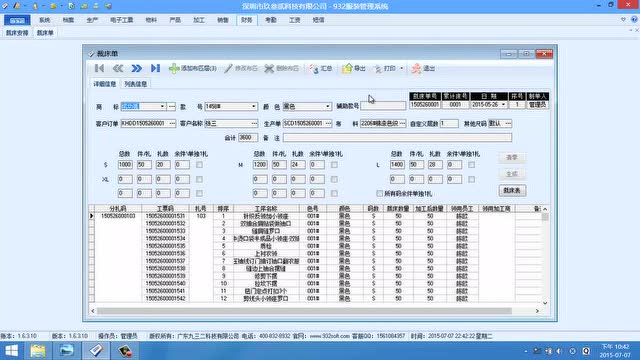Select ticket row 1505260001532
640x360 pixels.
[x=165, y=224]
